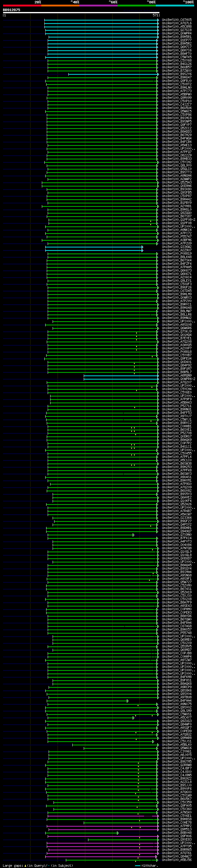Image resolution: width=197 pixels, height=868 pixels.
Task: Open hit UniRef100_B8AFT0
Action: coord(177,54)
